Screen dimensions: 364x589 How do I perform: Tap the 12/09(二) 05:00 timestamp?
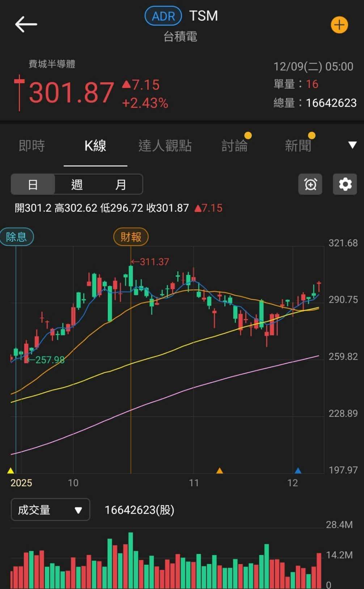(x=313, y=67)
